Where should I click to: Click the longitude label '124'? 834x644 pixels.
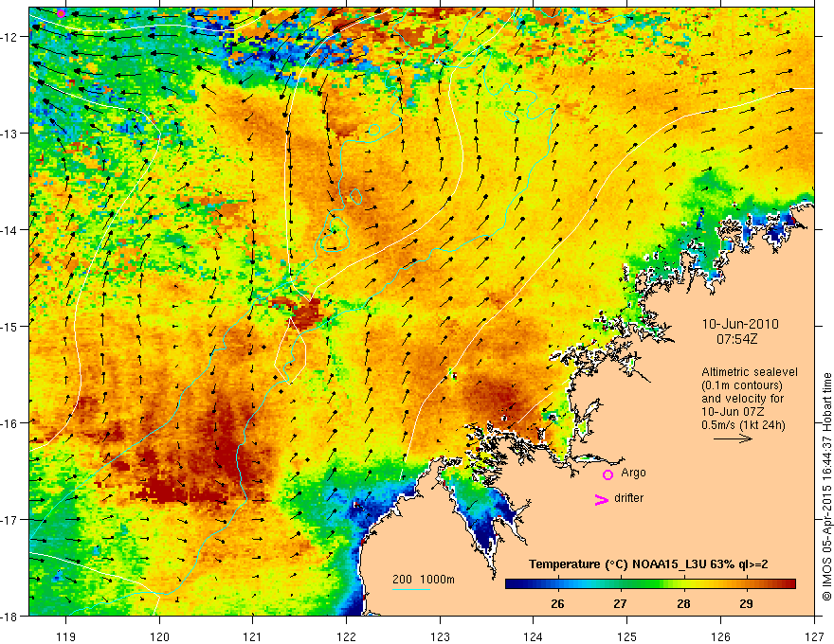(x=534, y=636)
